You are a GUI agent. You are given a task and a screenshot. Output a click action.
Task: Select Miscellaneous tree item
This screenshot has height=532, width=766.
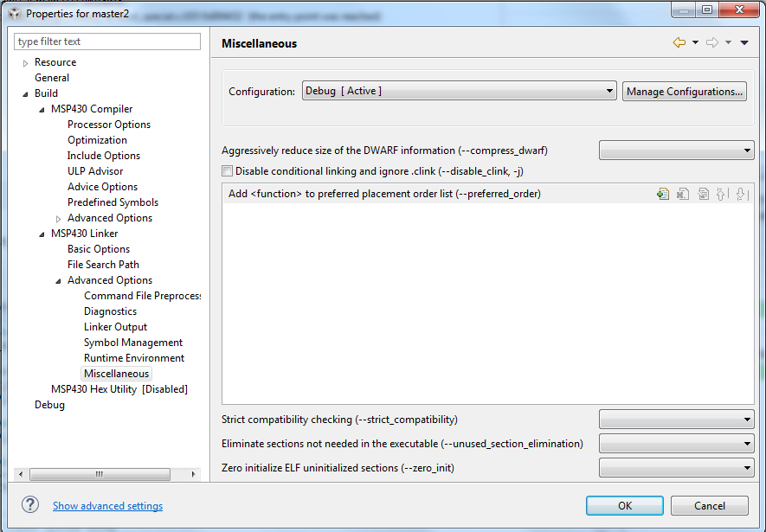tap(116, 374)
